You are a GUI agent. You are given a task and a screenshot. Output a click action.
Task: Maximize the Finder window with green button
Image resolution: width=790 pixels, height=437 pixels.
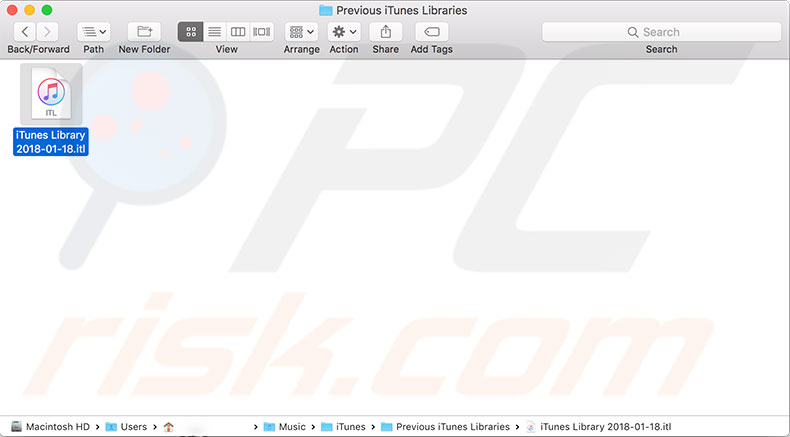click(x=47, y=10)
